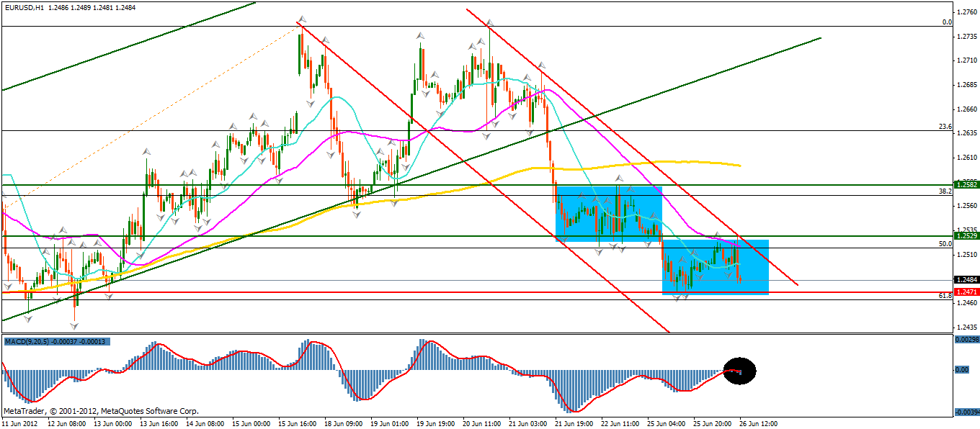Click the green 1.2582 price tag
Viewport: 980px width, 429px height.
click(966, 185)
